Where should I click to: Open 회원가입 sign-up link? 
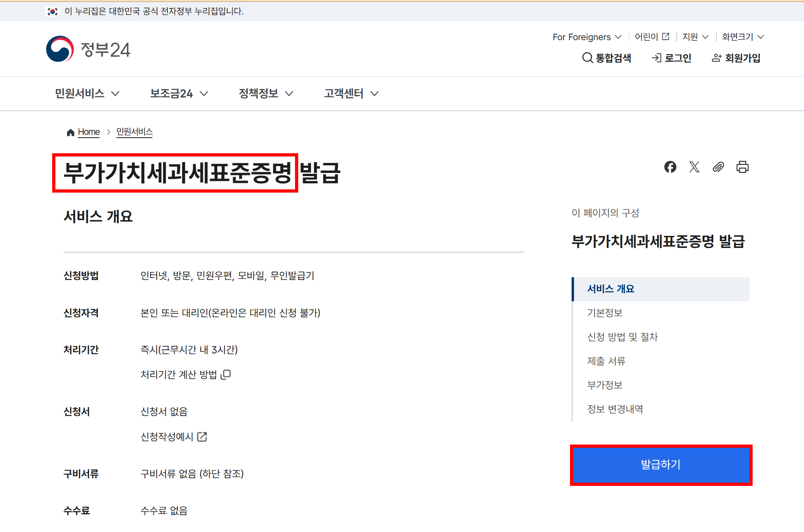(736, 58)
